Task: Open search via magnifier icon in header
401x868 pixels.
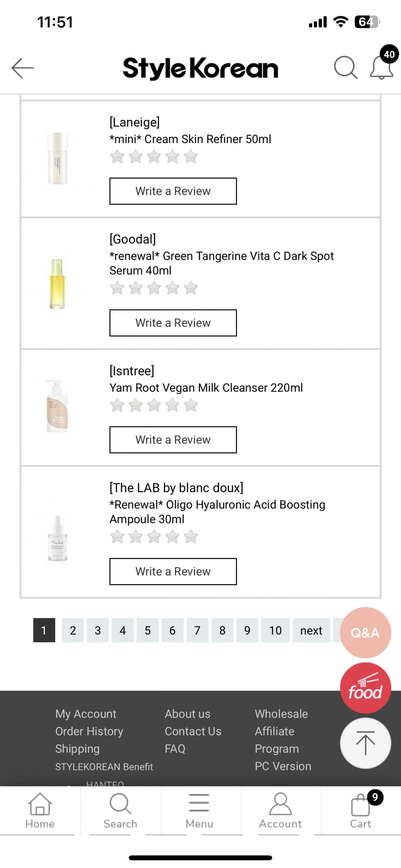Action: [345, 67]
